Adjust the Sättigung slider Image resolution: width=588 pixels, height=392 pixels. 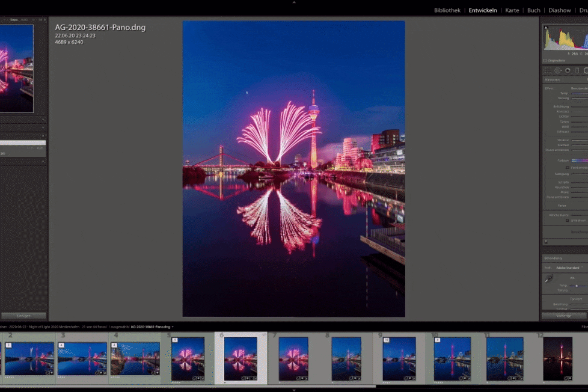pos(580,174)
